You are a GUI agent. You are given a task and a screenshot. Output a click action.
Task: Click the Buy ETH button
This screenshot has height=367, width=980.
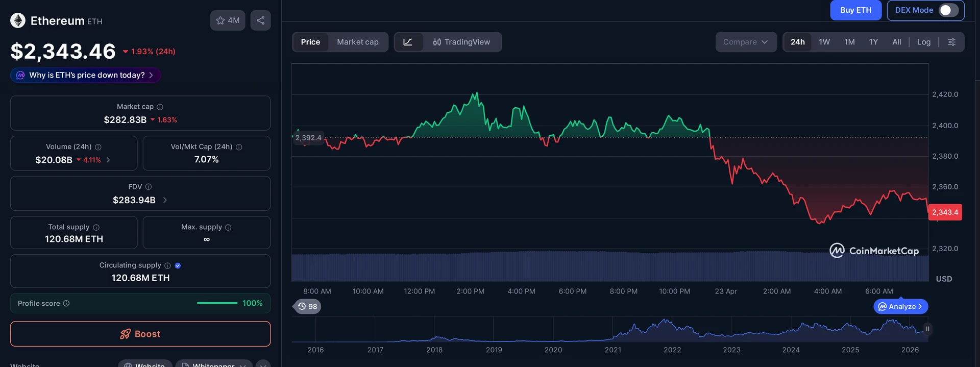pyautogui.click(x=856, y=10)
